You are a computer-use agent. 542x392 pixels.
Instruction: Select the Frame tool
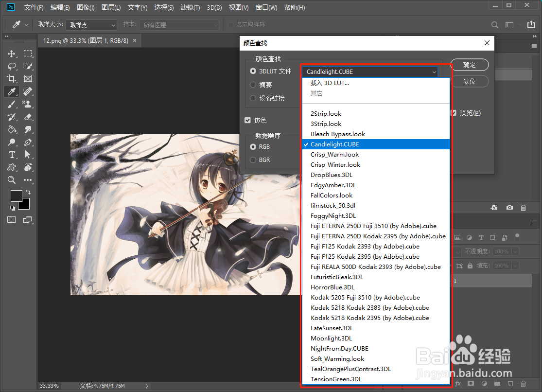pyautogui.click(x=28, y=79)
